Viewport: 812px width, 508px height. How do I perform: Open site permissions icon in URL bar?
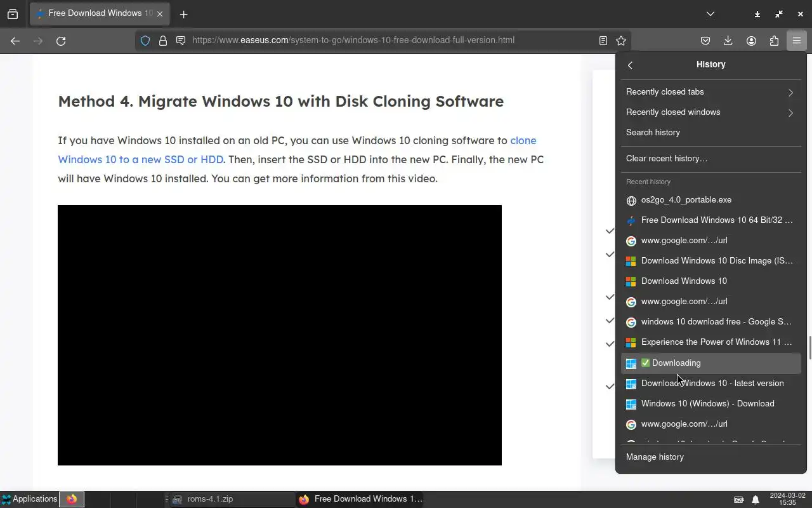[x=181, y=41]
